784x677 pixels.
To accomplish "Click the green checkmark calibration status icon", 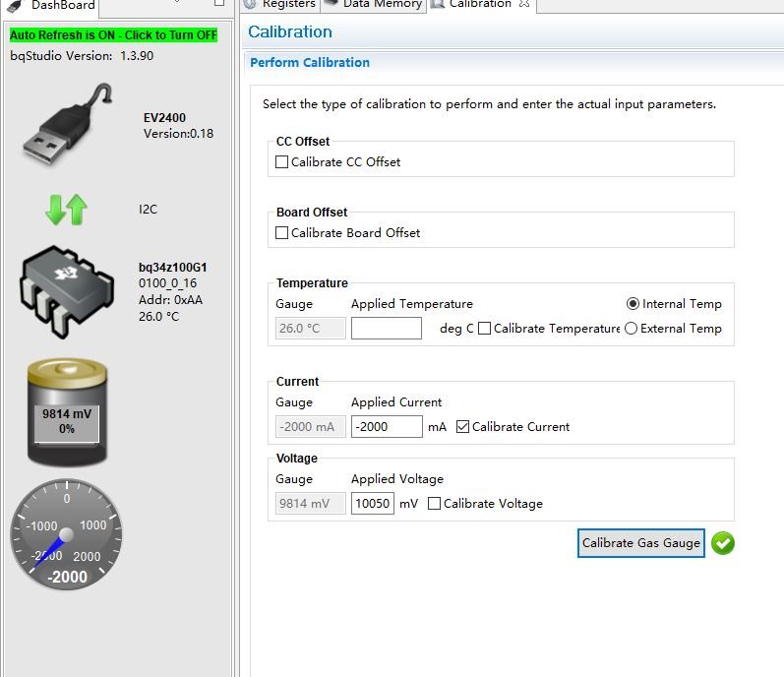I will tap(723, 543).
